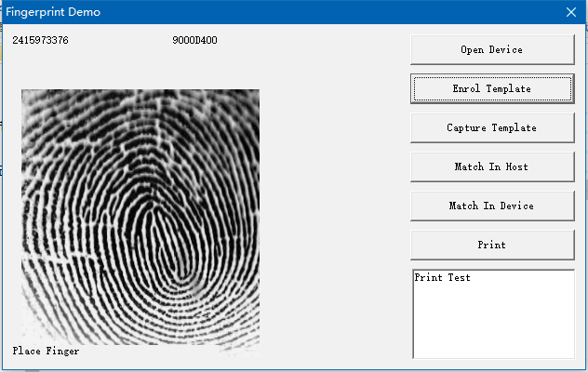588x372 pixels.
Task: Click the blank title bar area before close
Action: coord(326,12)
